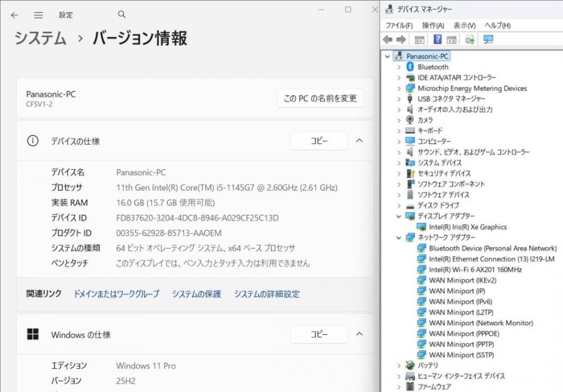This screenshot has height=392, width=563.
Task: Select WAN Miniport (IP) entry
Action: coord(457,291)
